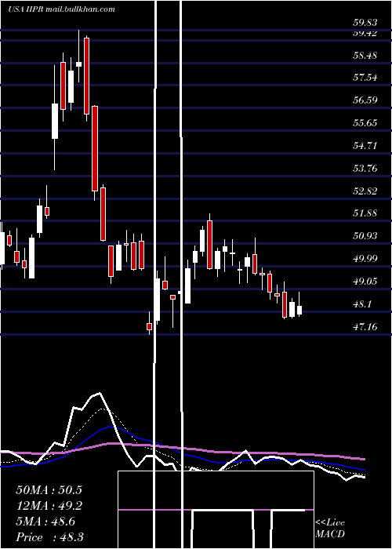Click the 12MA : 49.2 readout

click(49, 506)
